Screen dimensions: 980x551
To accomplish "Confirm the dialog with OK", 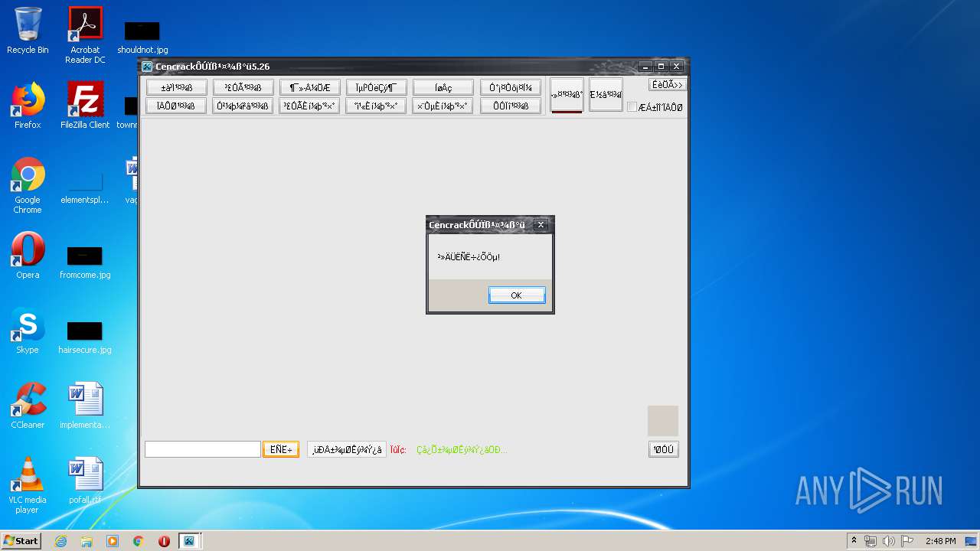I will pos(517,295).
